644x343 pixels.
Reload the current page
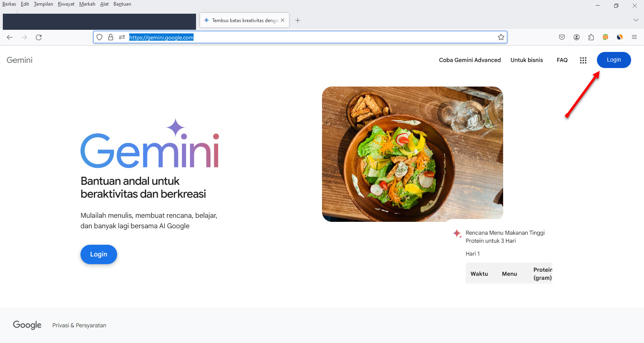coord(39,37)
